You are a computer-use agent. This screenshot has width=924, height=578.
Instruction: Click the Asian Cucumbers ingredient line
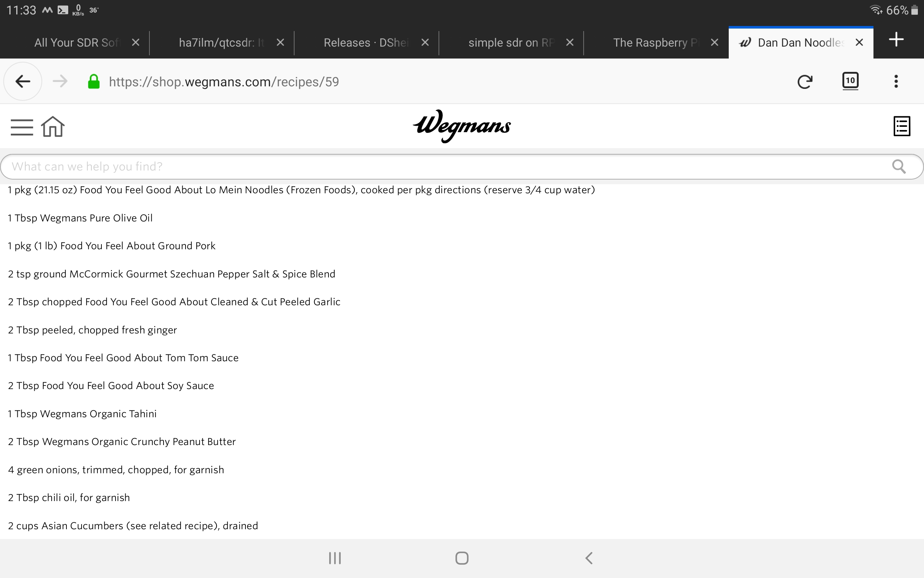click(133, 526)
